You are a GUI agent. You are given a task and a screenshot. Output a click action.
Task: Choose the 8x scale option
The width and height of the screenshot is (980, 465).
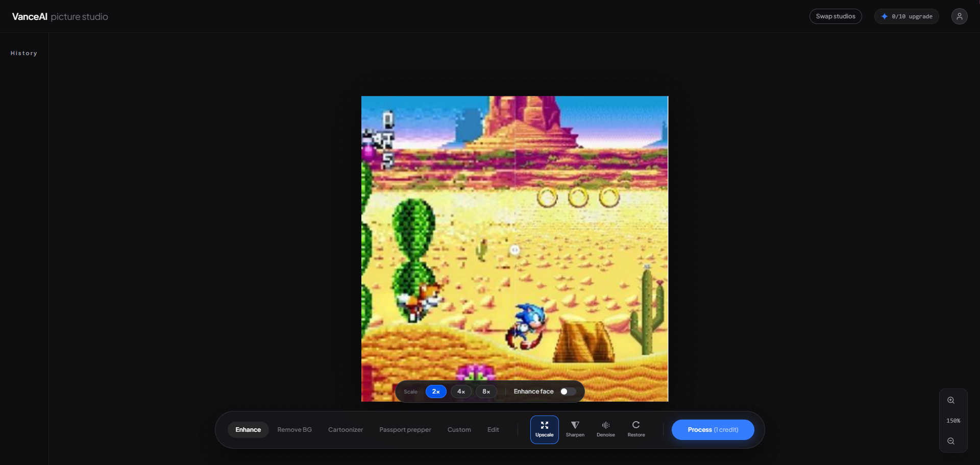[x=486, y=391]
